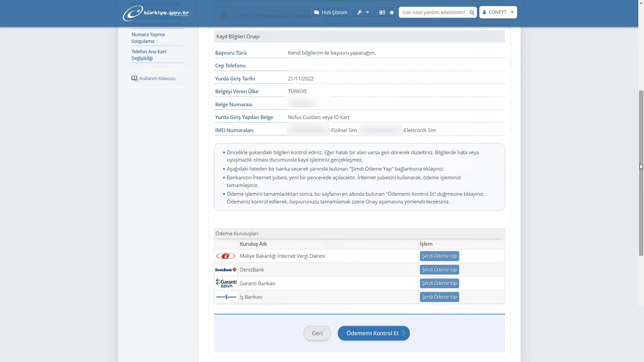Click the Garanti BBVA logo
The image size is (644, 362).
(x=226, y=284)
